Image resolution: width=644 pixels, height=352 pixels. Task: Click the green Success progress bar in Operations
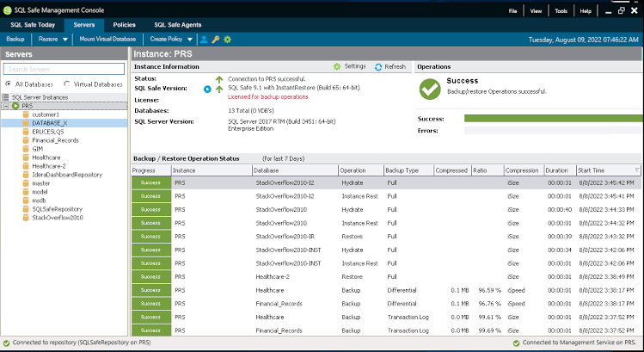click(x=553, y=119)
